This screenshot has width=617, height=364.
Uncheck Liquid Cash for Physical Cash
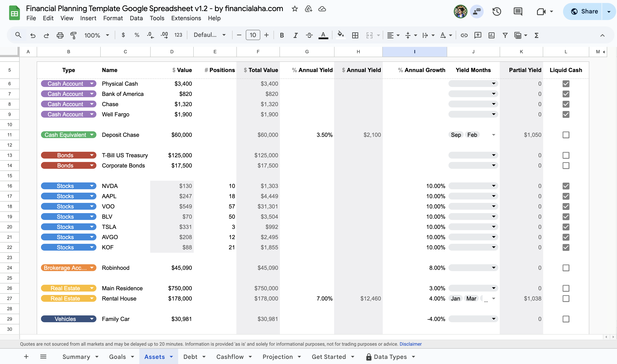pyautogui.click(x=566, y=84)
